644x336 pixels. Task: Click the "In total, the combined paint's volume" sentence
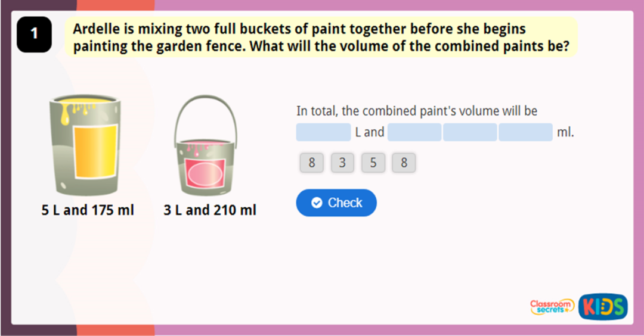pos(417,111)
